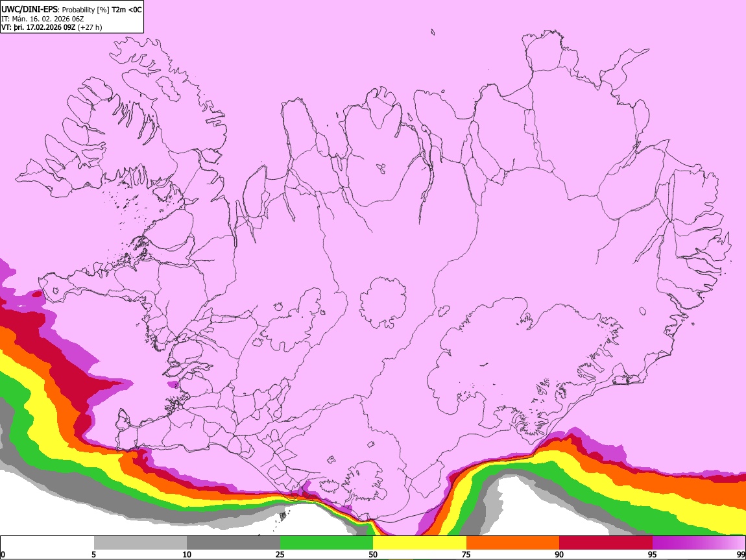The width and height of the screenshot is (746, 560).
Task: Click the legend tick label '5'
Action: click(x=93, y=554)
